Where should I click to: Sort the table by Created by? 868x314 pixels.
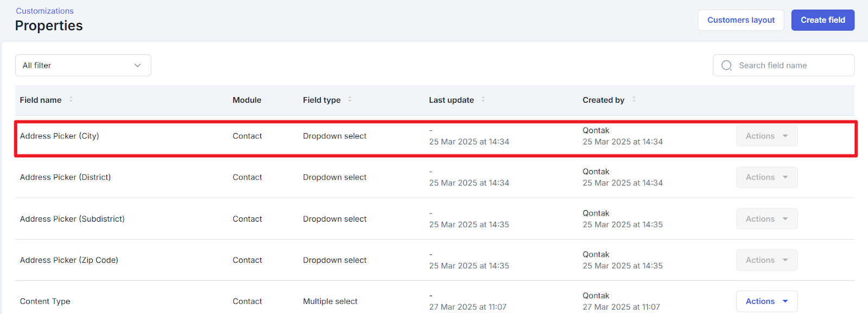pos(634,99)
